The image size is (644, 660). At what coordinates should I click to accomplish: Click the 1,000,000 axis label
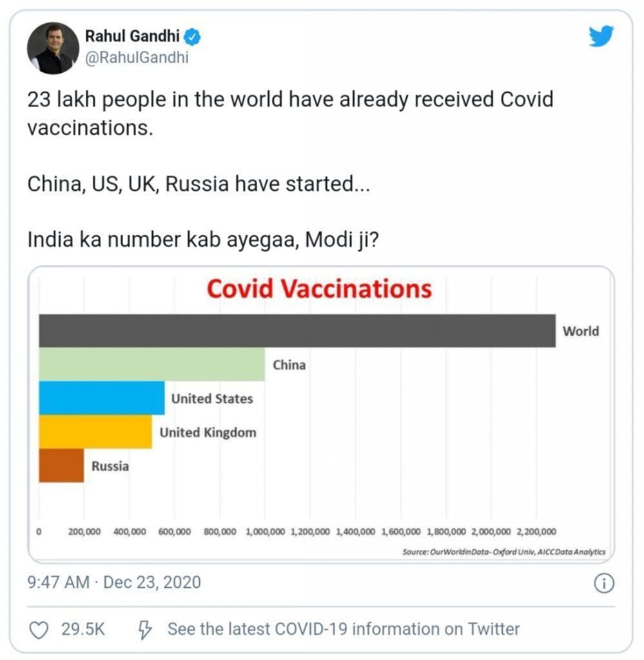pos(265,532)
